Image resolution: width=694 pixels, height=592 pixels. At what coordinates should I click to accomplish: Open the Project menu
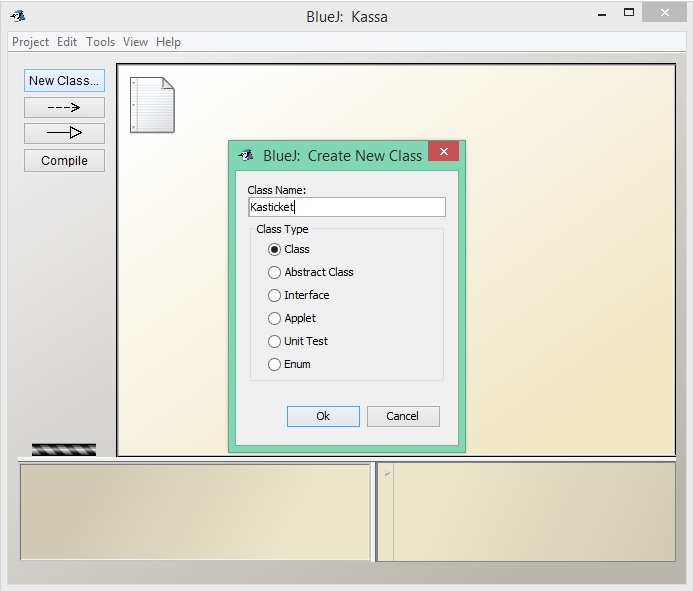[x=30, y=42]
